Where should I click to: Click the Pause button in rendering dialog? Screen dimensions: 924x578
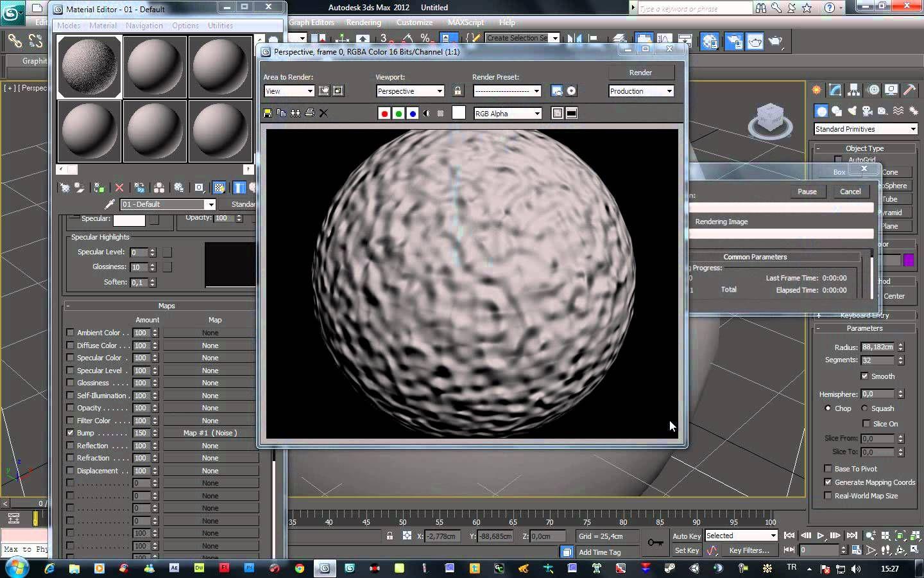pos(807,191)
